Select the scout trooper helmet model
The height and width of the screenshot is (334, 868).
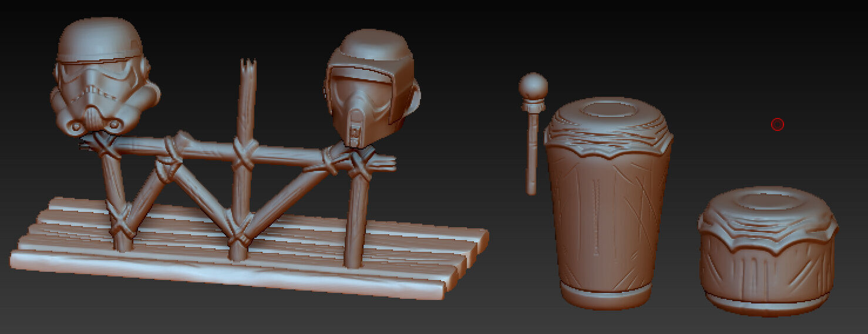tap(372, 88)
